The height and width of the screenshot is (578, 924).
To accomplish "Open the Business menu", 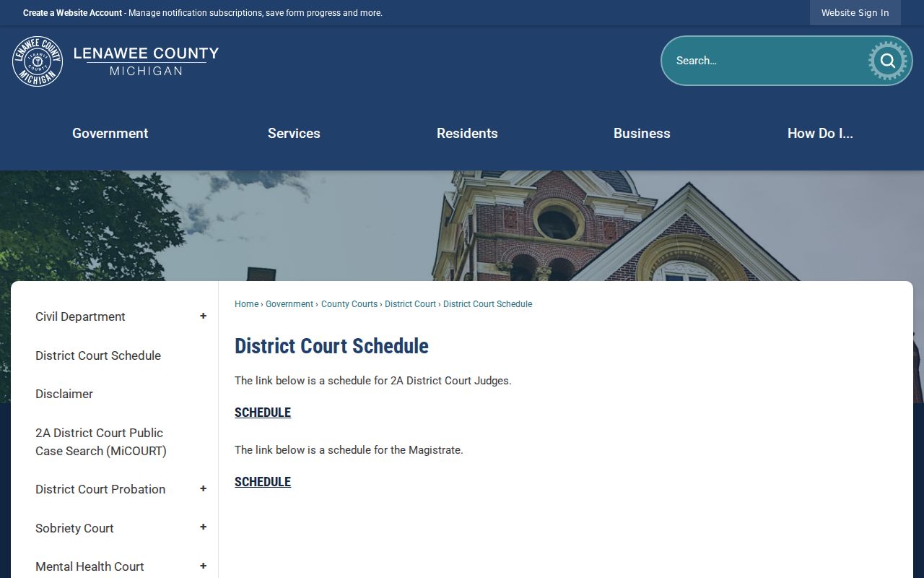I will 642,133.
